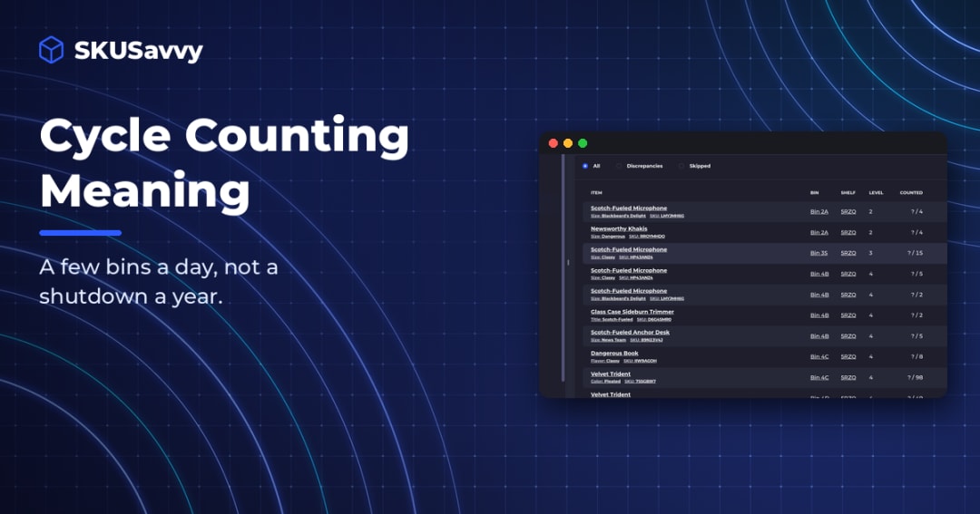Open the Bin 3S link
The width and height of the screenshot is (980, 514).
point(818,253)
